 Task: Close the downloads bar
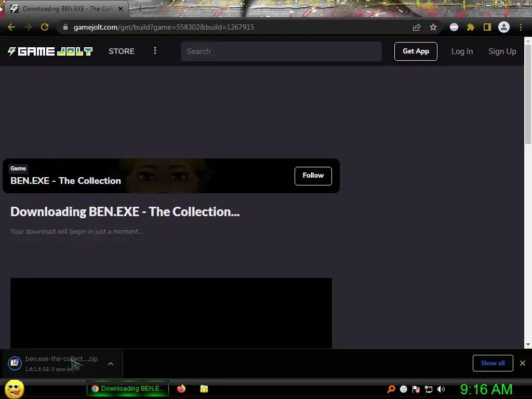click(523, 363)
